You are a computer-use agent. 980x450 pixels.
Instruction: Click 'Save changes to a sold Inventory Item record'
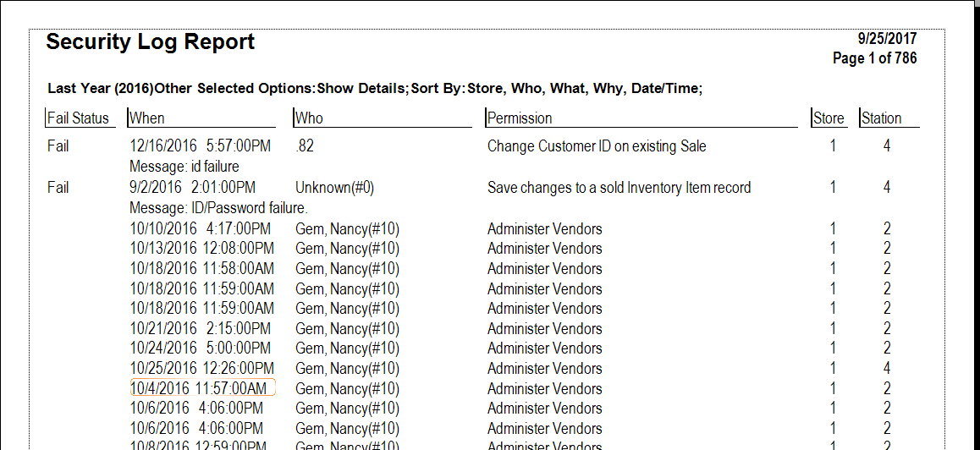[619, 188]
